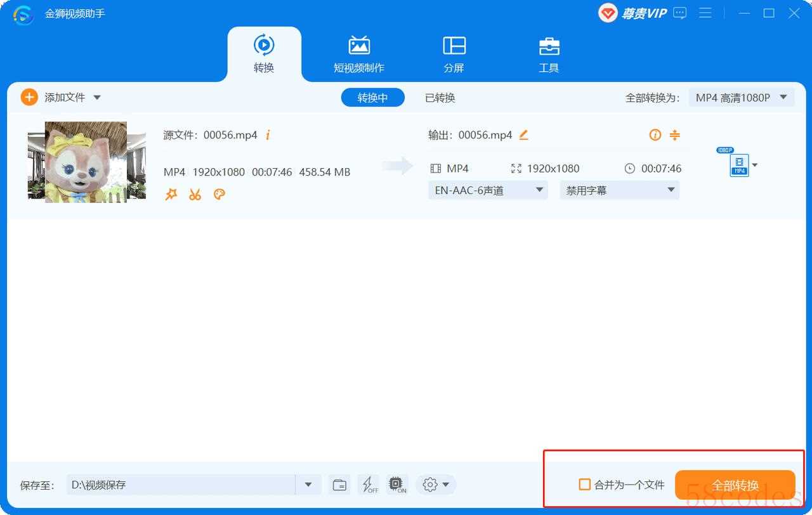Open the hamburger menu in title bar
The height and width of the screenshot is (515, 812).
tap(705, 13)
